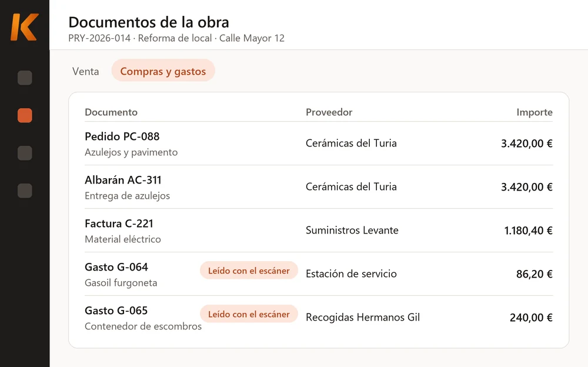Viewport: 588px width, 367px height.
Task: Open the third sidebar square icon
Action: coord(25,153)
